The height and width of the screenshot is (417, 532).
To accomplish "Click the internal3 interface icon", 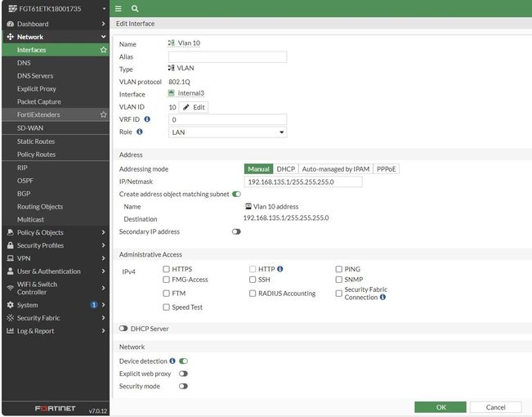I will click(x=172, y=92).
